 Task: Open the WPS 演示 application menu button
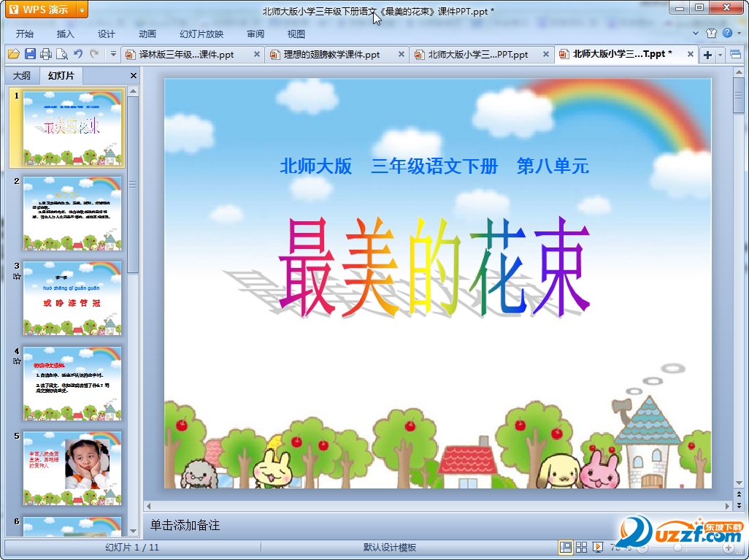(40, 9)
